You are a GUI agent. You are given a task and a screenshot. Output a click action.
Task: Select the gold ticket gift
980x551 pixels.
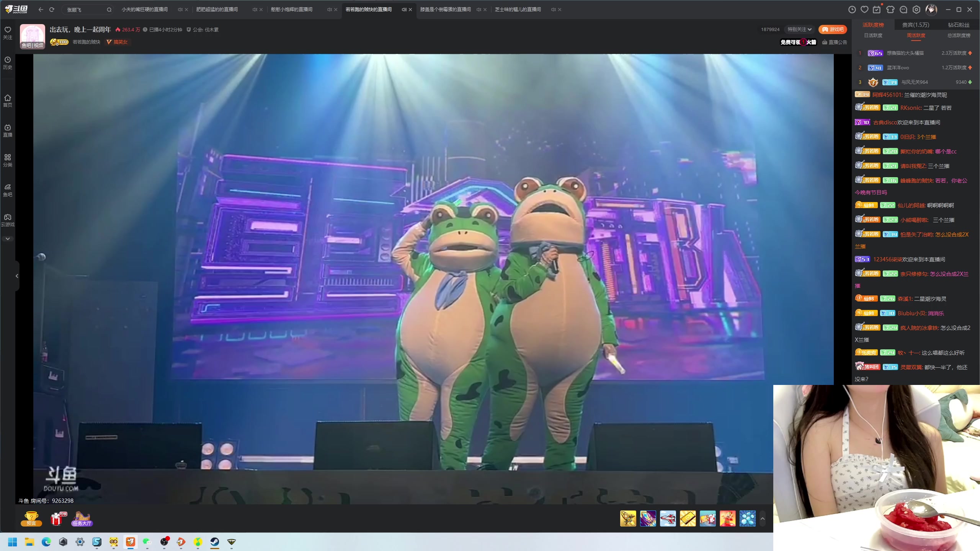(x=688, y=518)
